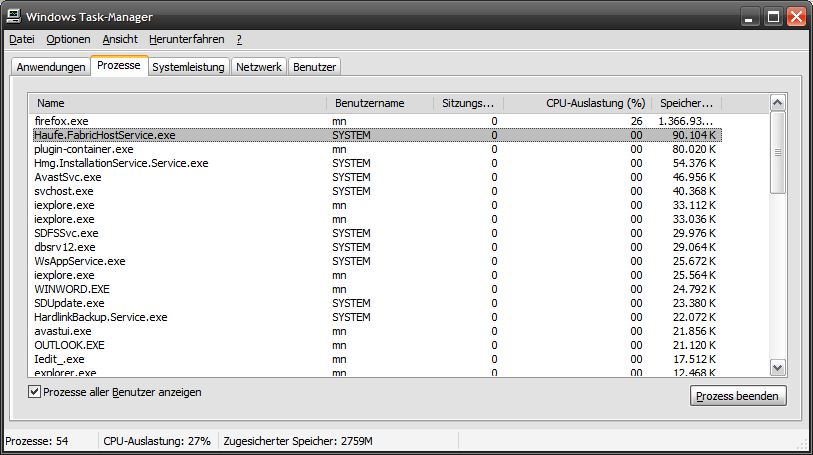The width and height of the screenshot is (813, 455).
Task: Click the Prozess beenden button
Action: click(x=738, y=396)
